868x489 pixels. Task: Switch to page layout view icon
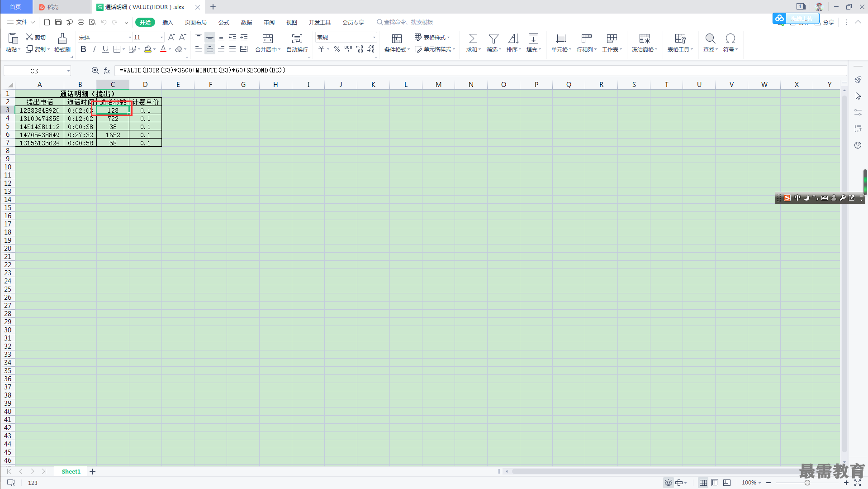click(x=715, y=483)
